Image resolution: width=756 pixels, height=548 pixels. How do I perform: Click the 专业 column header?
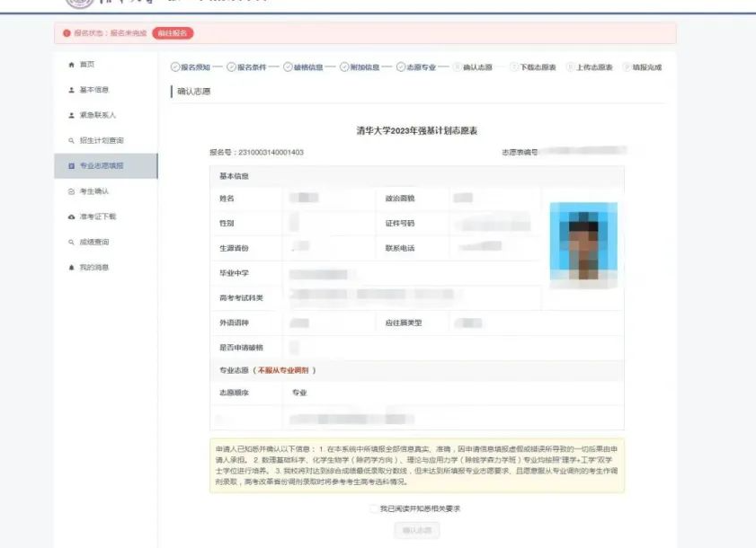[x=299, y=393]
